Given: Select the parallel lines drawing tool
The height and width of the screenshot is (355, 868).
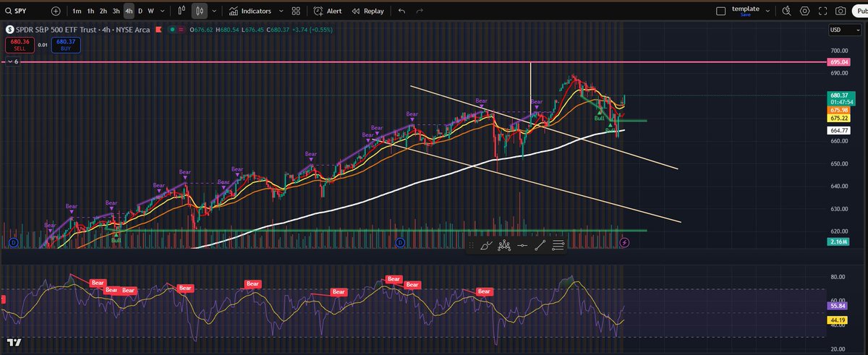Looking at the screenshot, I should 558,246.
